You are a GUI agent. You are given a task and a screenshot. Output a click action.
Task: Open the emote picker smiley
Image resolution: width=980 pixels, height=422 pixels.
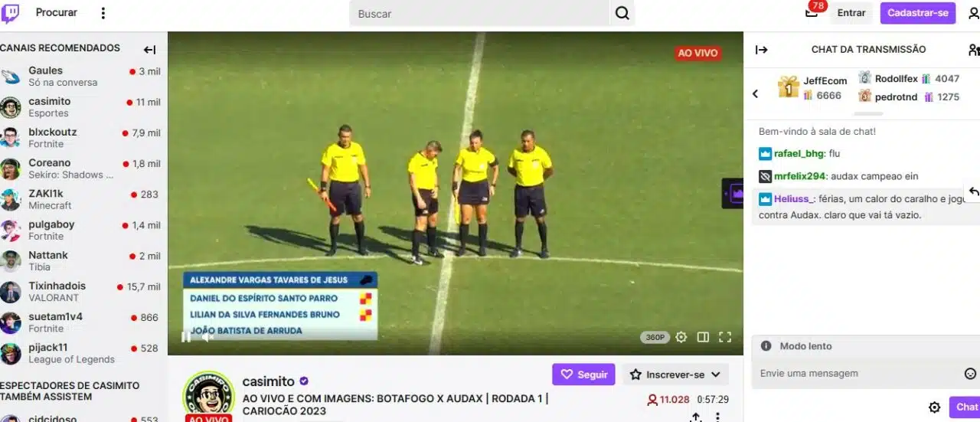[970, 374]
